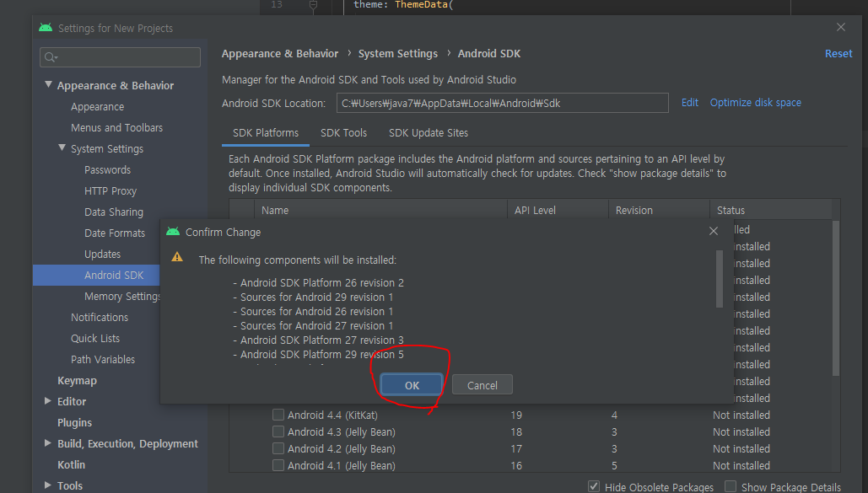Viewport: 868px width, 493px height.
Task: Click the Android icon in the Confirm Change title
Action: (x=173, y=231)
